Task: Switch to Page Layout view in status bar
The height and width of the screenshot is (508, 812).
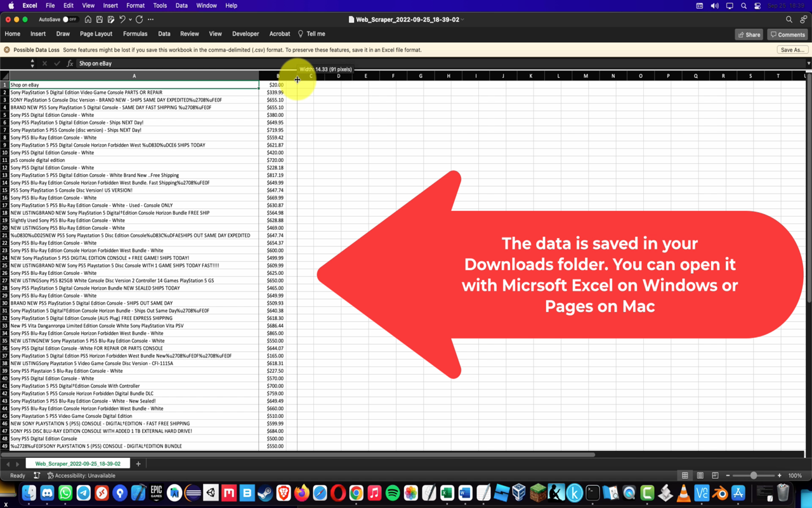Action: coord(700,476)
